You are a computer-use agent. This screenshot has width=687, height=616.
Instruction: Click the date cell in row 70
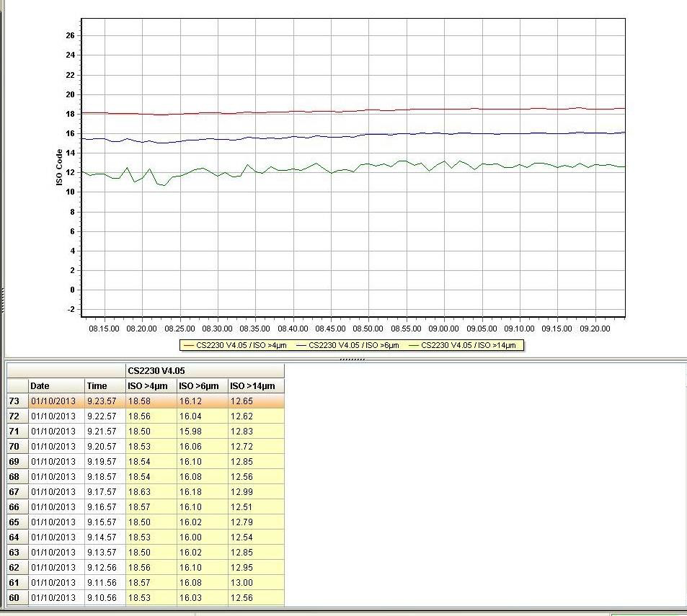point(56,447)
